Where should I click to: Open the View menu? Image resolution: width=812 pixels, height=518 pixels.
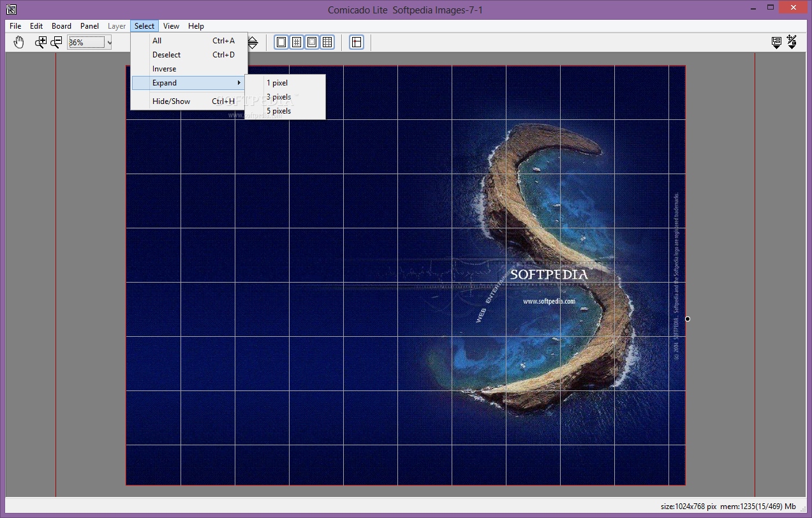[171, 26]
